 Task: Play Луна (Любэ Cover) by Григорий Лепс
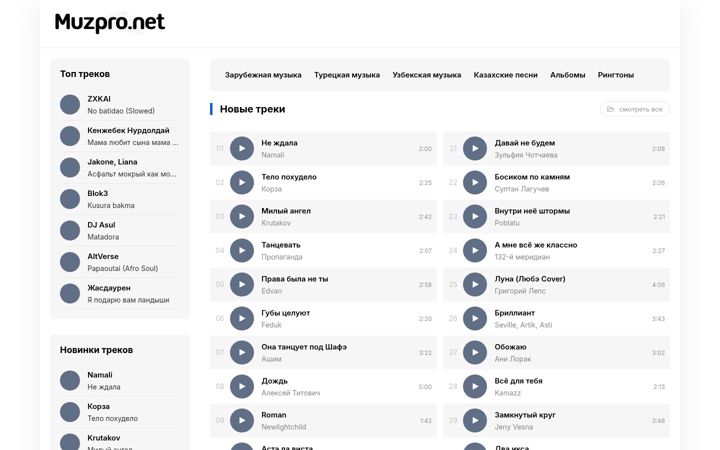[475, 284]
